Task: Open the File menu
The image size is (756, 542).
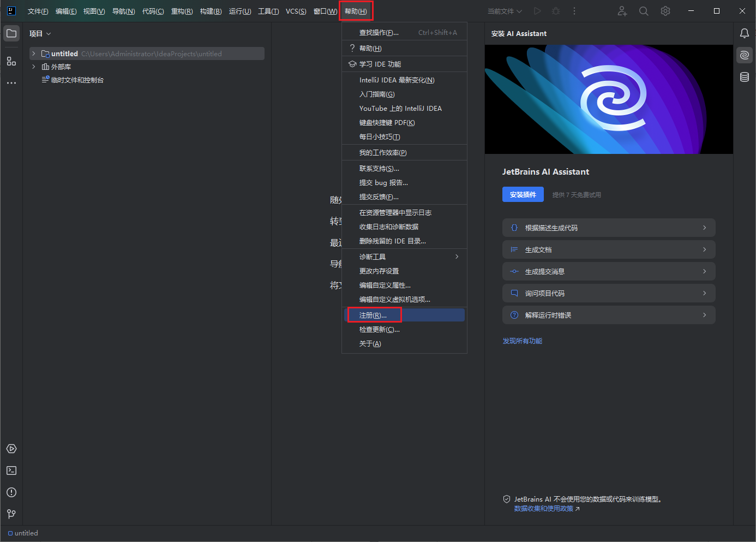Action: (x=38, y=11)
